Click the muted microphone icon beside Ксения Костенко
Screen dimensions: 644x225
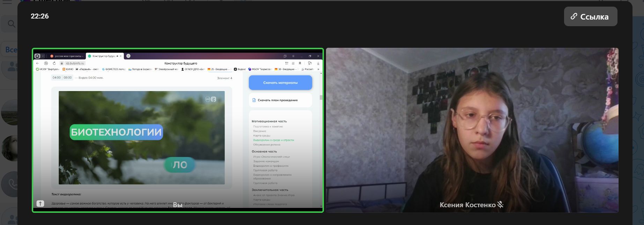(500, 205)
